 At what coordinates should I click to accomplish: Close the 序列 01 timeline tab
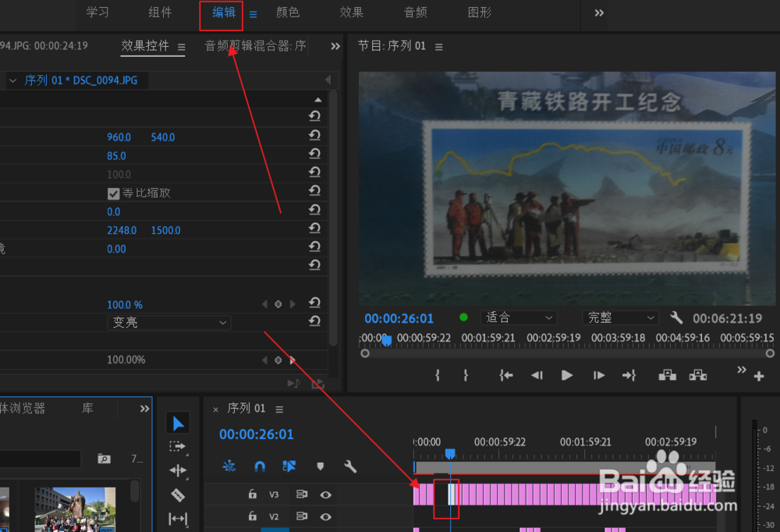point(215,410)
